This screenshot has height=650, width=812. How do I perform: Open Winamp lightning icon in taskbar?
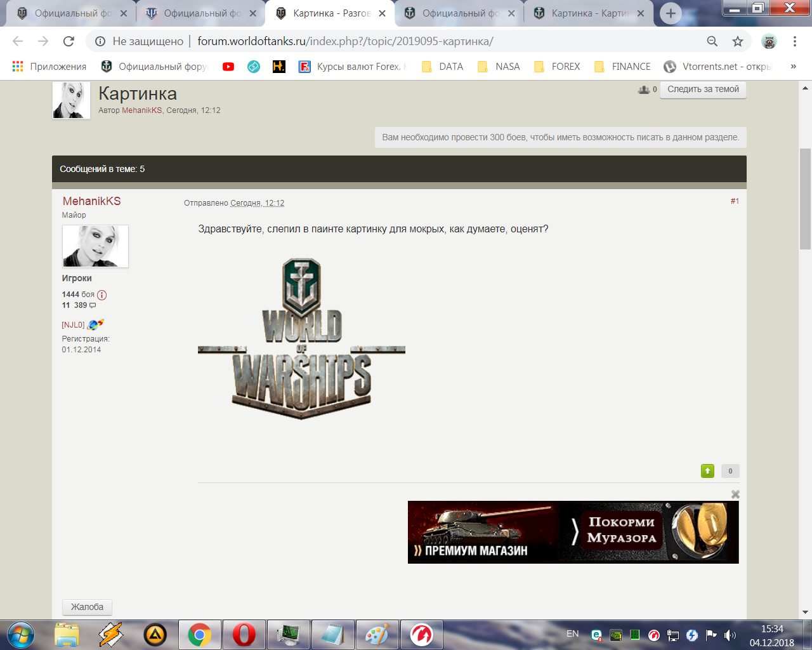110,635
